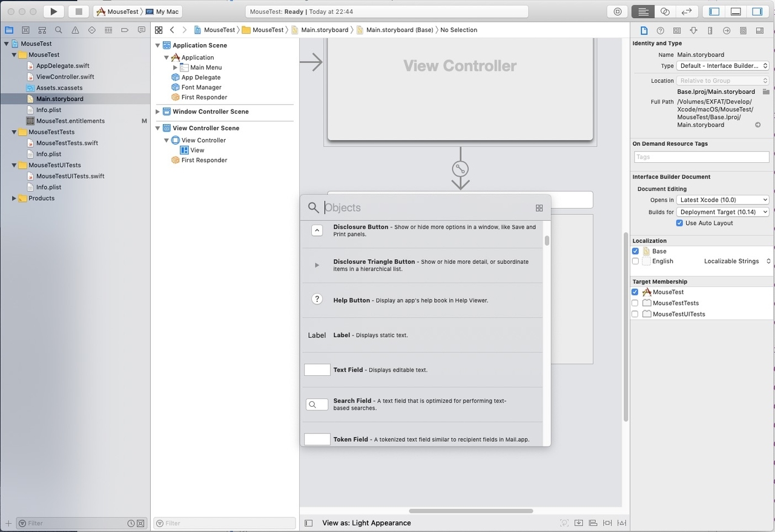Open the Add New Constraints menu

click(x=607, y=523)
